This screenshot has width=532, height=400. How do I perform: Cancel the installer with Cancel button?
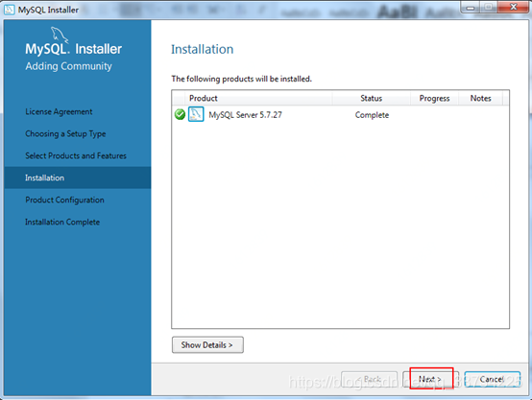pyautogui.click(x=492, y=379)
